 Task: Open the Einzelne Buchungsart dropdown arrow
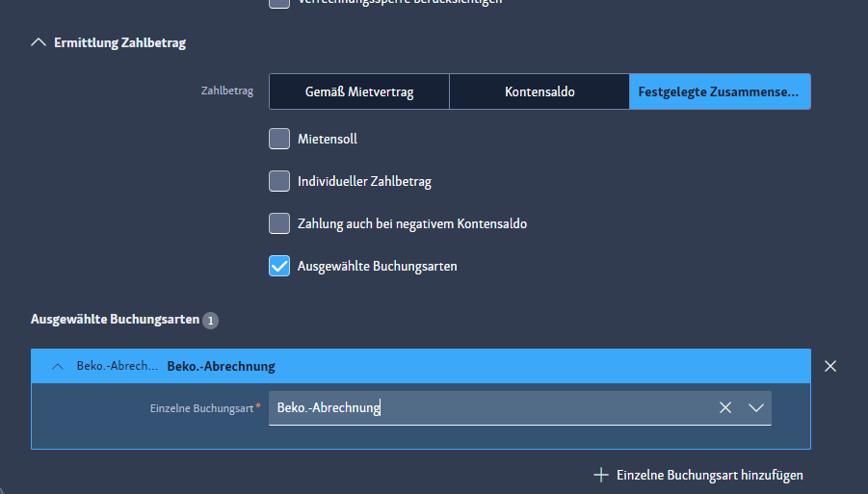756,407
